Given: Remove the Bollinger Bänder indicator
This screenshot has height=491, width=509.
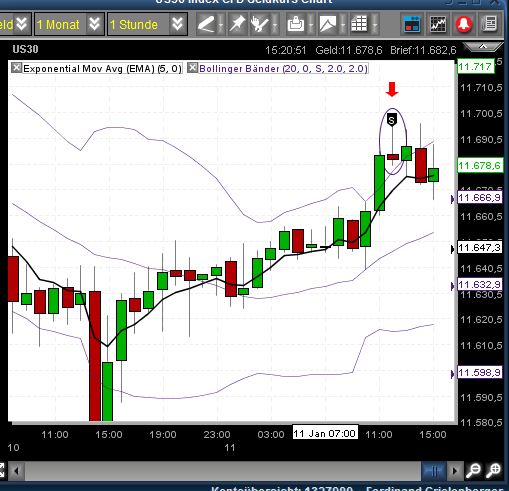Looking at the screenshot, I should point(192,68).
